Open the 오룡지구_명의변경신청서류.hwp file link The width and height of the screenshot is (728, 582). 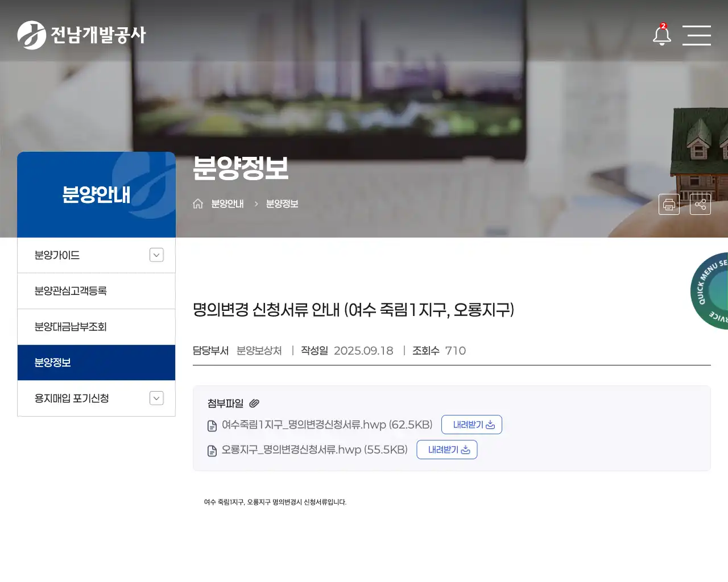point(315,450)
